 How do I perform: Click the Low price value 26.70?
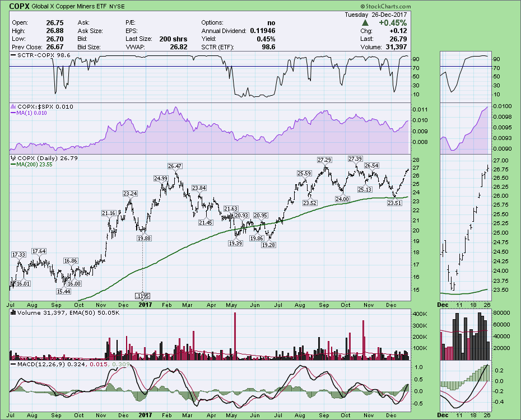(x=55, y=39)
